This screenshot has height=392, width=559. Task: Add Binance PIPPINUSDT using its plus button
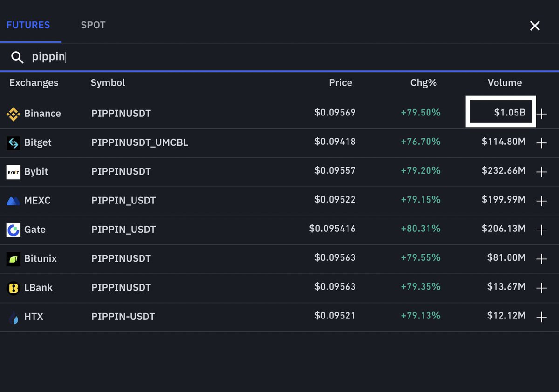(x=542, y=113)
